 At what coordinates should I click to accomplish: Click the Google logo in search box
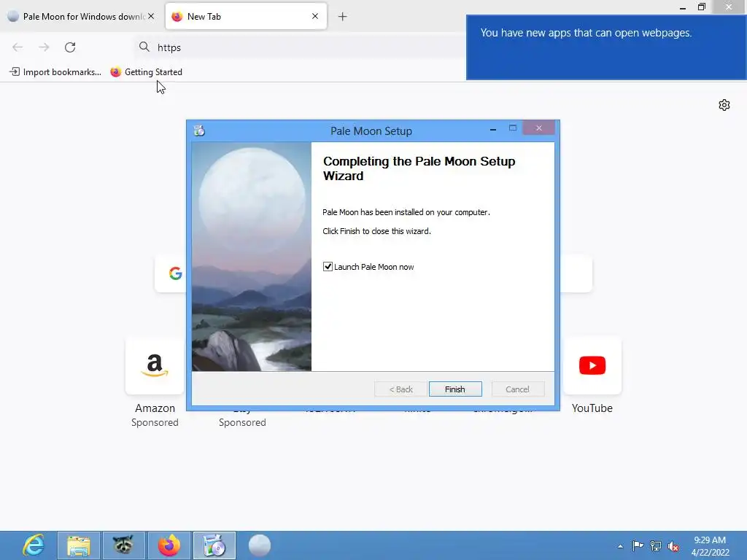[175, 273]
